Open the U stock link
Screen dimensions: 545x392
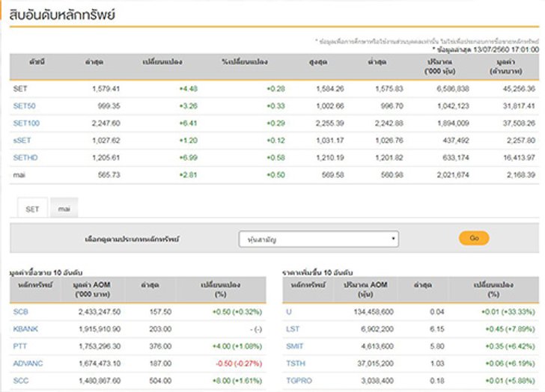coord(289,312)
